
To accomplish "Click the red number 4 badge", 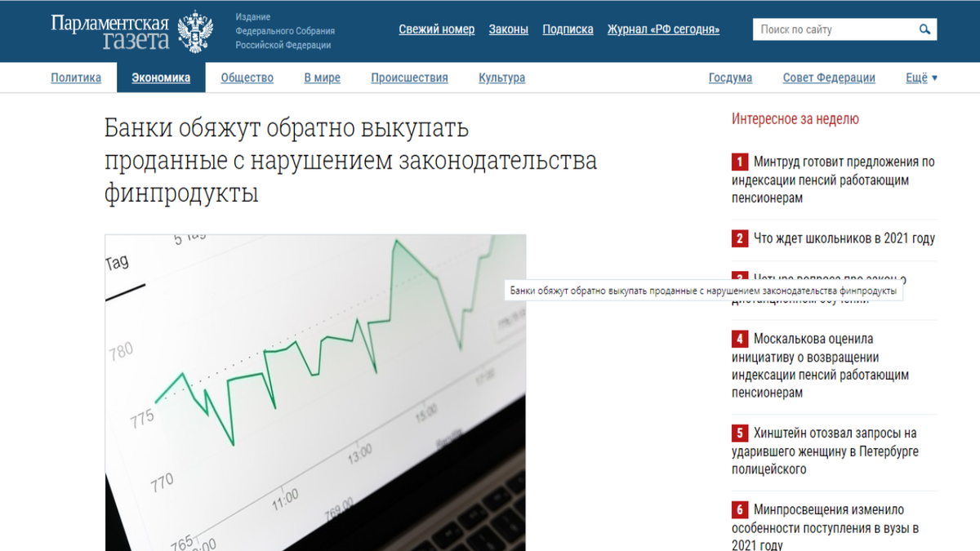I will (x=740, y=339).
